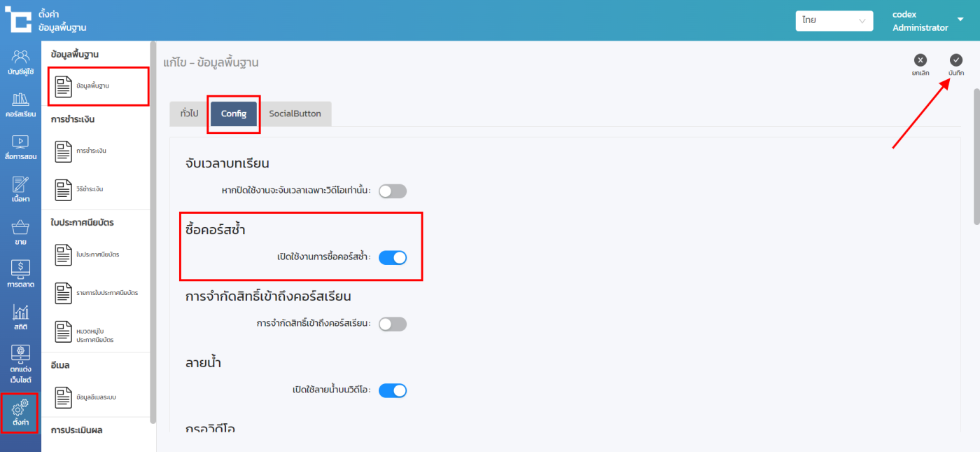Image resolution: width=980 pixels, height=452 pixels.
Task: Open the ตกแต่งเว็บไซต์ website customization icon
Action: point(20,364)
